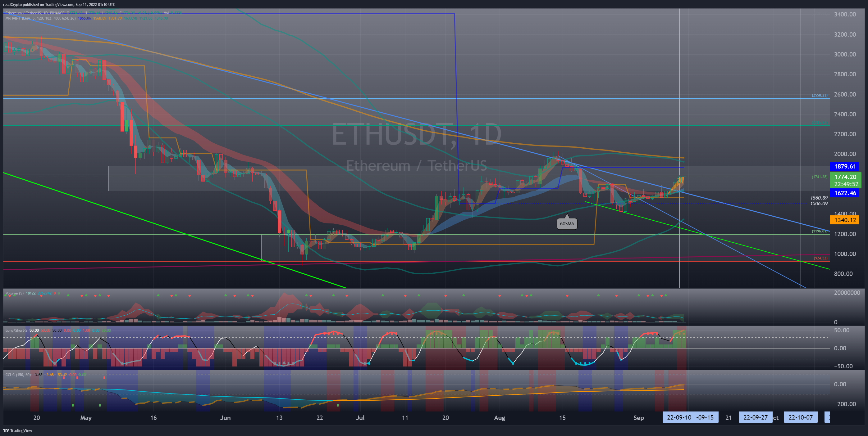Click the Ethereum / TetherUS, 1D, BINANCE legend

[35, 13]
